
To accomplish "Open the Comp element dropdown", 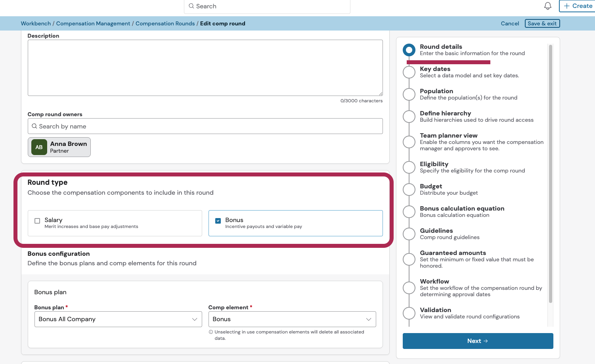I will point(292,319).
